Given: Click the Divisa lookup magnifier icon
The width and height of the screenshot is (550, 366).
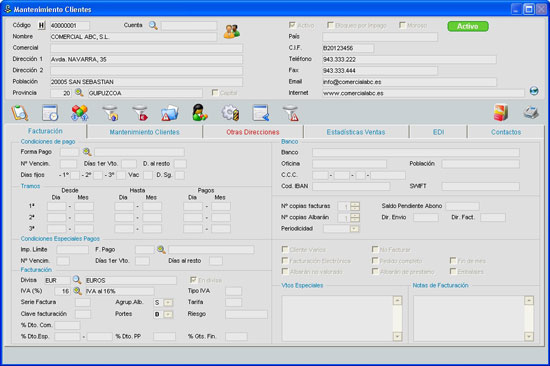Looking at the screenshot, I should click(x=77, y=280).
